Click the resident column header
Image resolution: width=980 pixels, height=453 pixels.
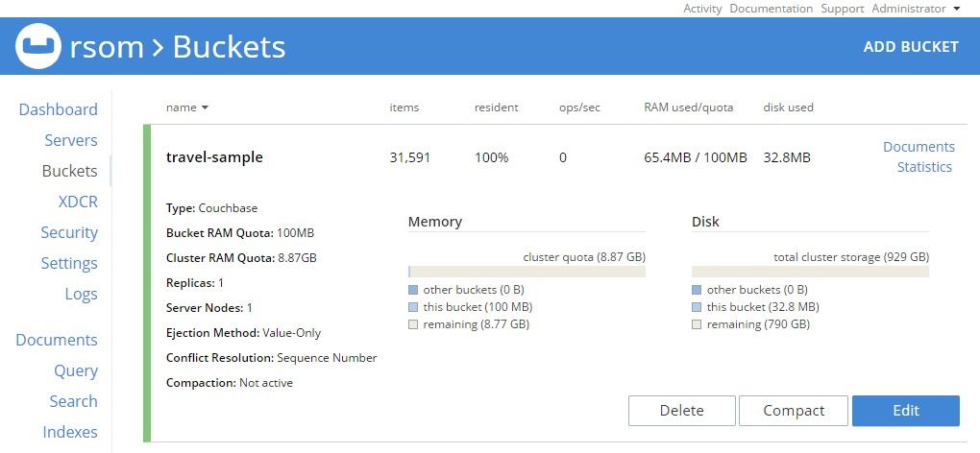(x=497, y=107)
